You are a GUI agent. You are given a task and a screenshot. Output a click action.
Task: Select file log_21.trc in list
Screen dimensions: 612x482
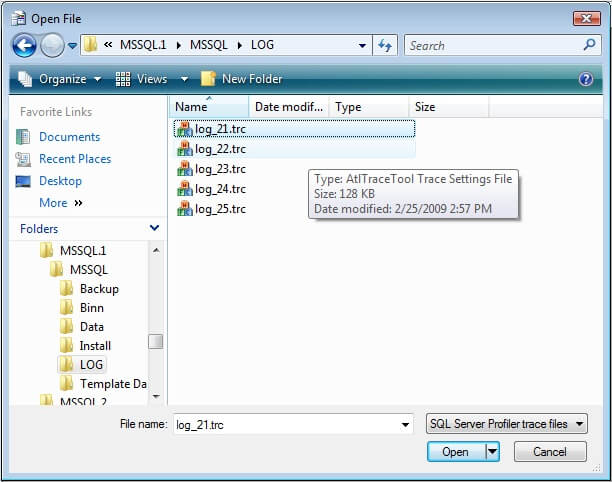(x=294, y=129)
